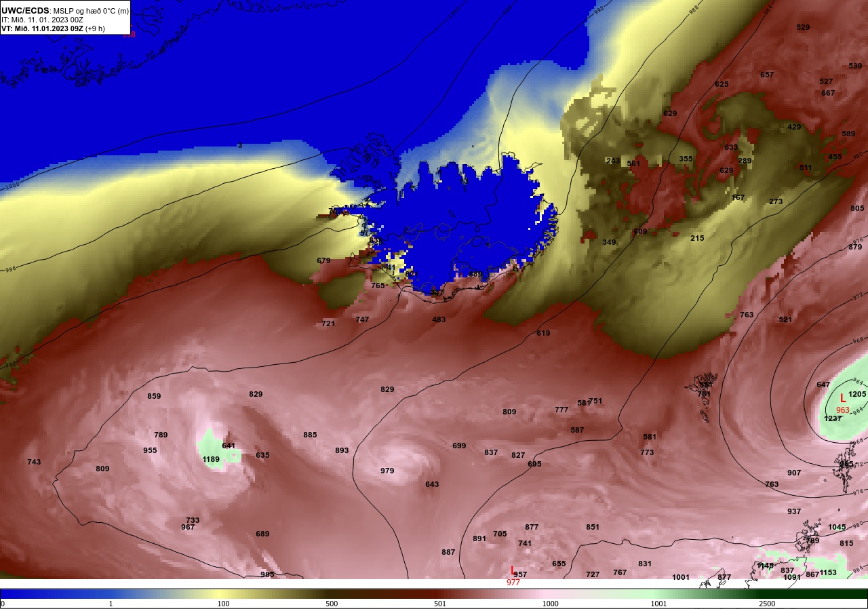Click the height value 511
Screen dimensions: 868x609
coord(806,168)
